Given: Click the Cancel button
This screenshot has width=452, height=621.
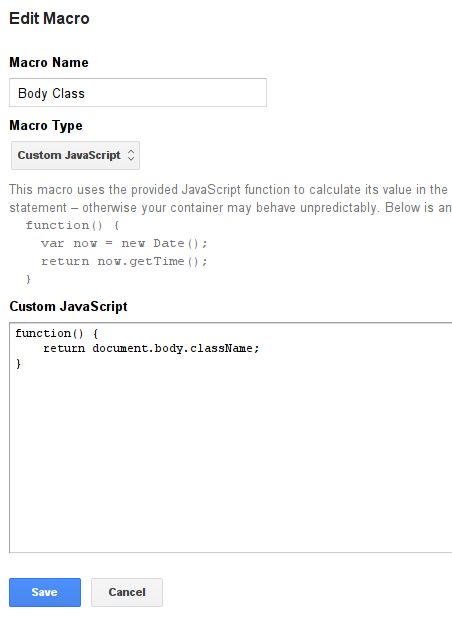Looking at the screenshot, I should coord(127,592).
